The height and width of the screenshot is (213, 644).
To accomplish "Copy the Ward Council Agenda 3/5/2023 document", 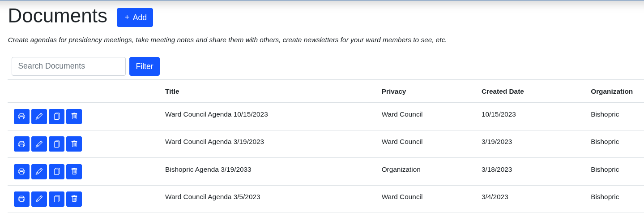I will click(56, 199).
